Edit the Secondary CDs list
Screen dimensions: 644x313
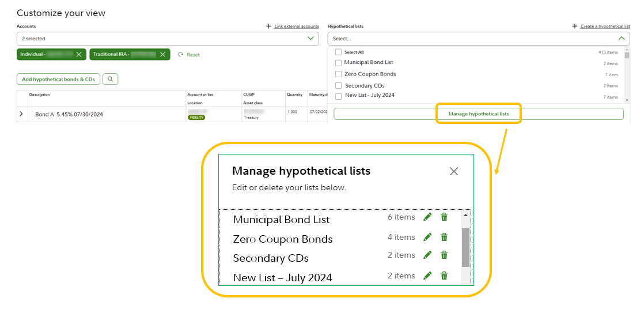(427, 255)
